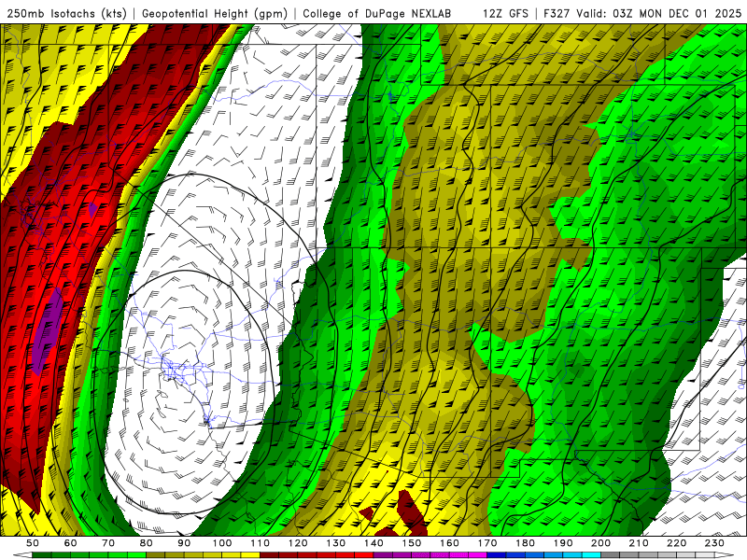Viewport: 747px width, 560px height.
Task: Click the 200 value on the color scale
Action: 601,543
